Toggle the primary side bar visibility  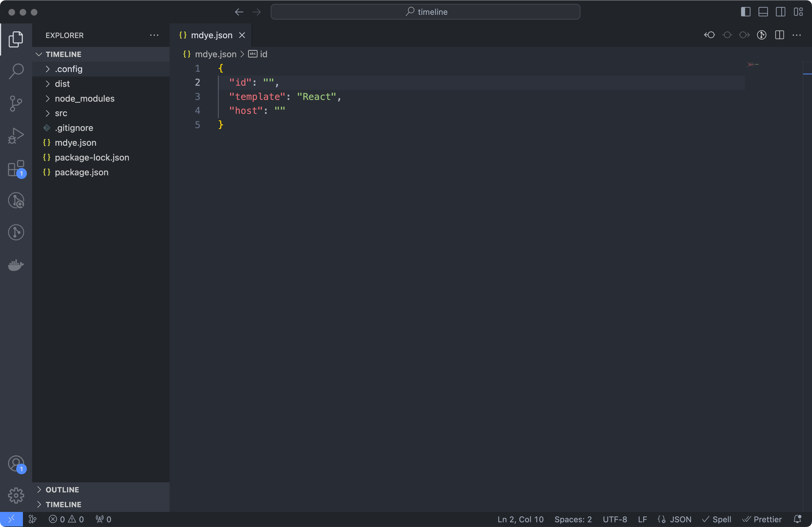click(745, 12)
